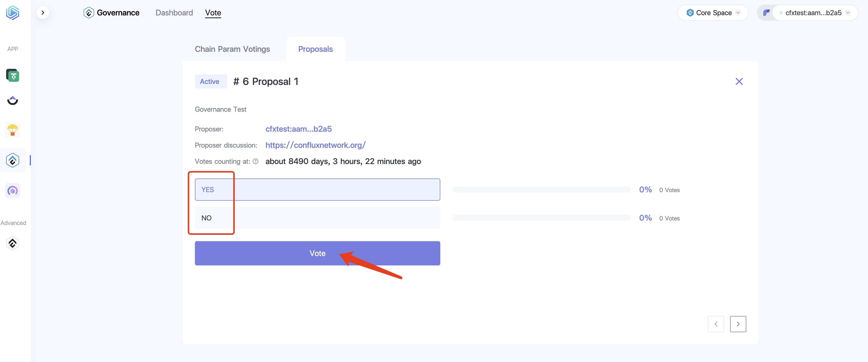Select the YES voting option
868x362 pixels.
pyautogui.click(x=317, y=190)
